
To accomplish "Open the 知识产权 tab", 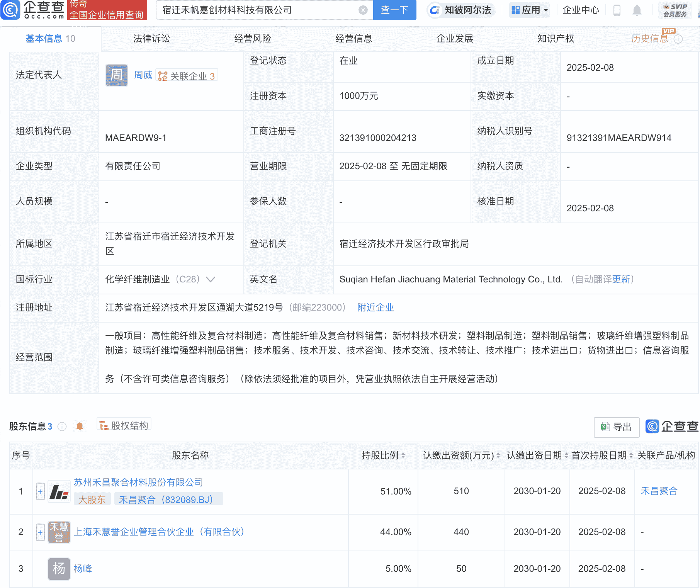I will [555, 38].
